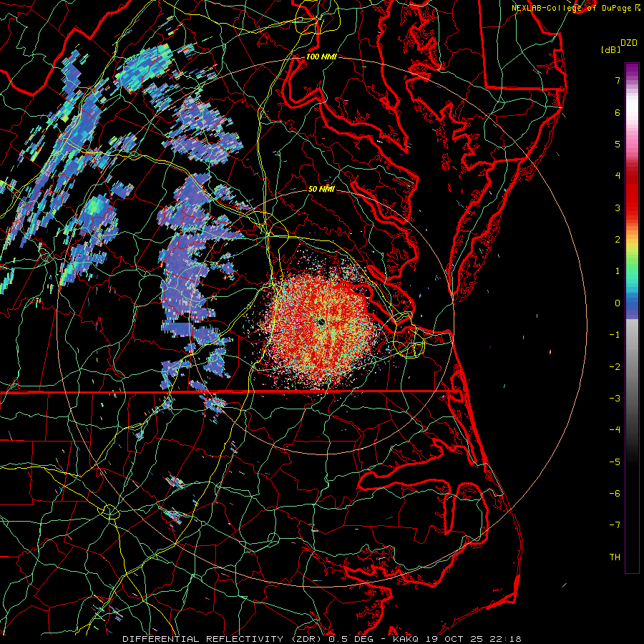Click the 6 value on color scale
Image resolution: width=644 pixels, height=644 pixels.
pyautogui.click(x=618, y=112)
